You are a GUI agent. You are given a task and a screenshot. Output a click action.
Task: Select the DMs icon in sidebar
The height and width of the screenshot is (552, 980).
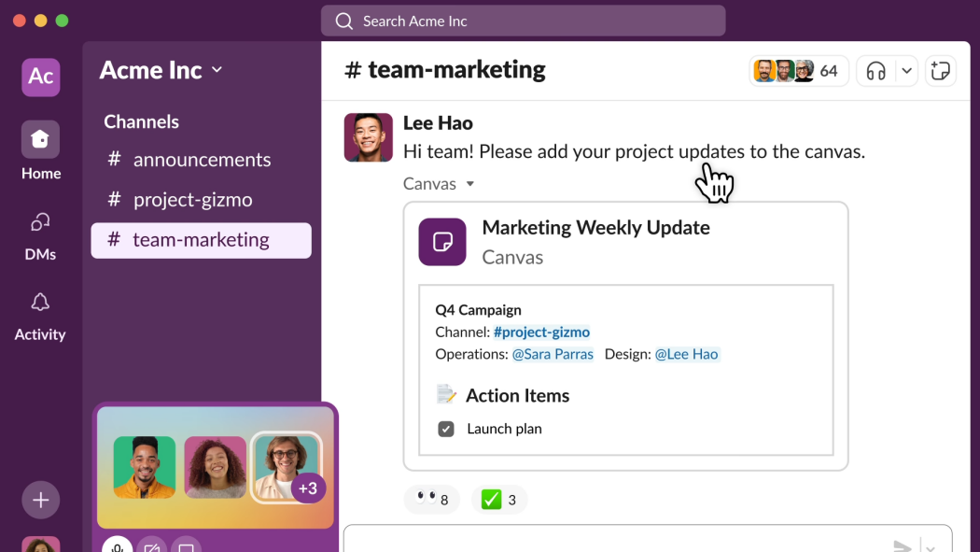(40, 222)
